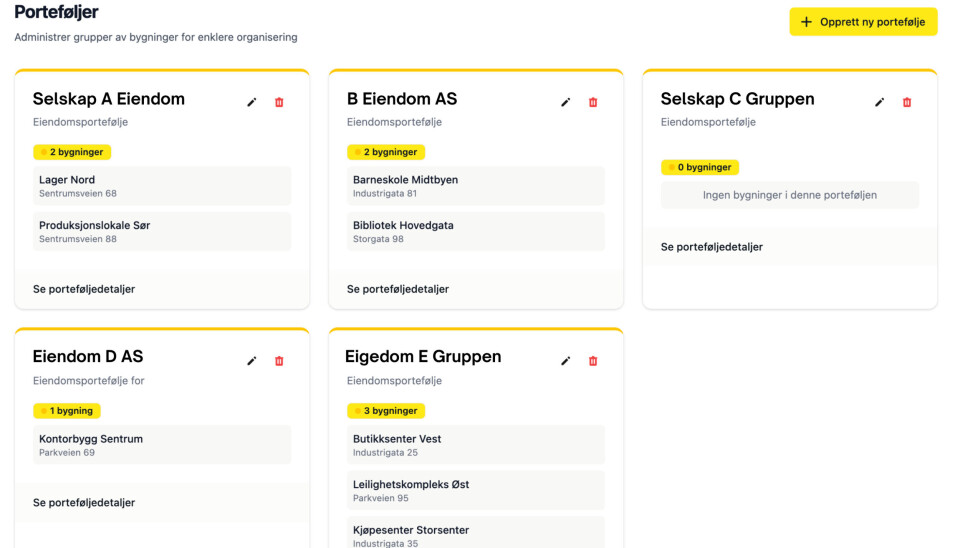Delete the B Eiendom AS portfolio
This screenshot has height=548, width=960.
593,102
